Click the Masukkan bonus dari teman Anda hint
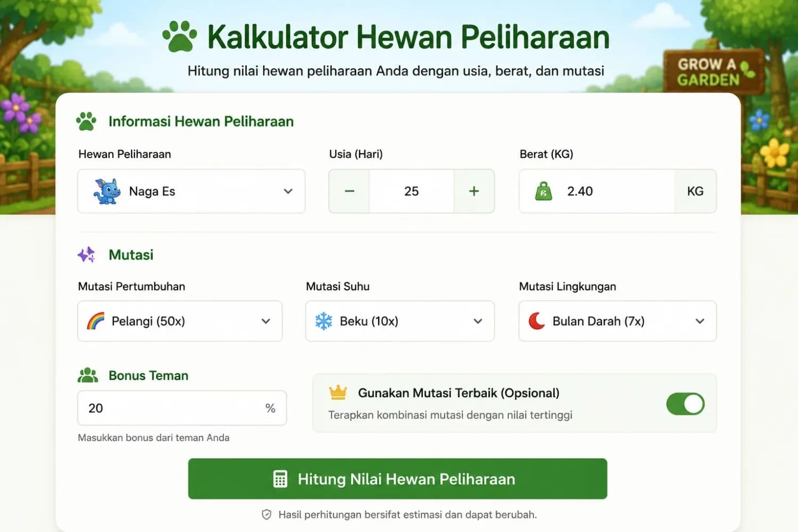This screenshot has height=532, width=798. (x=154, y=438)
